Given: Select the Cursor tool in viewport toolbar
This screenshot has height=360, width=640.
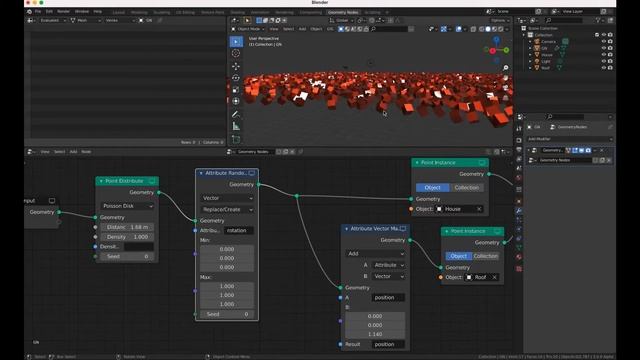Looking at the screenshot, I should pos(236,53).
